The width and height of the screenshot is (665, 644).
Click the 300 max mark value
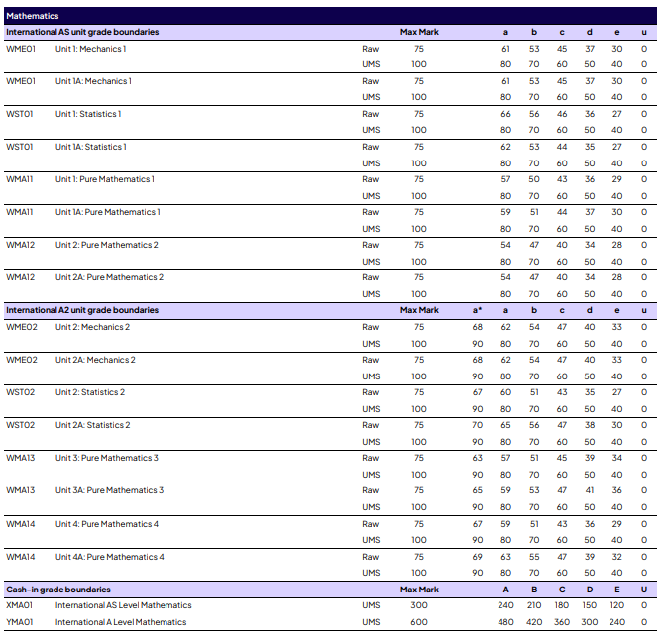click(x=419, y=605)
